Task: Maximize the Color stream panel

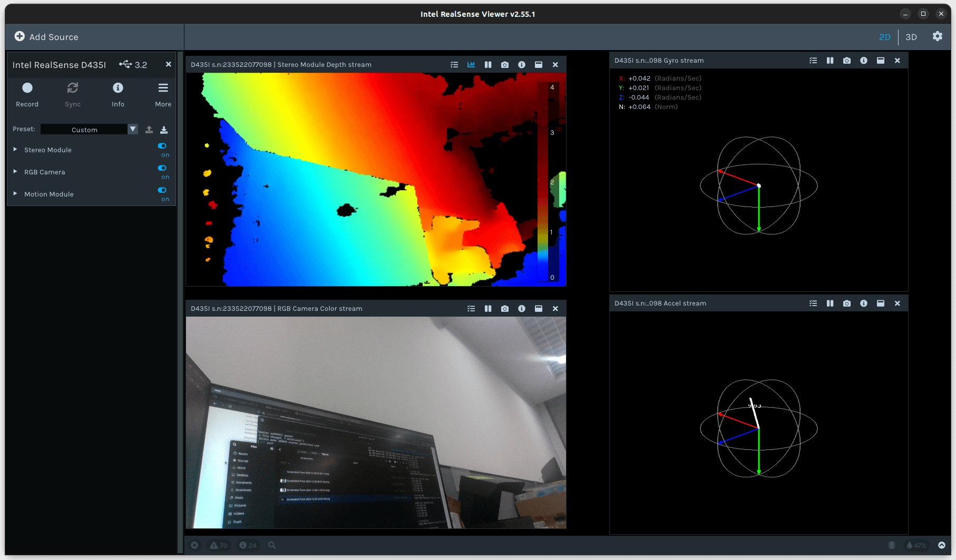Action: pyautogui.click(x=539, y=309)
